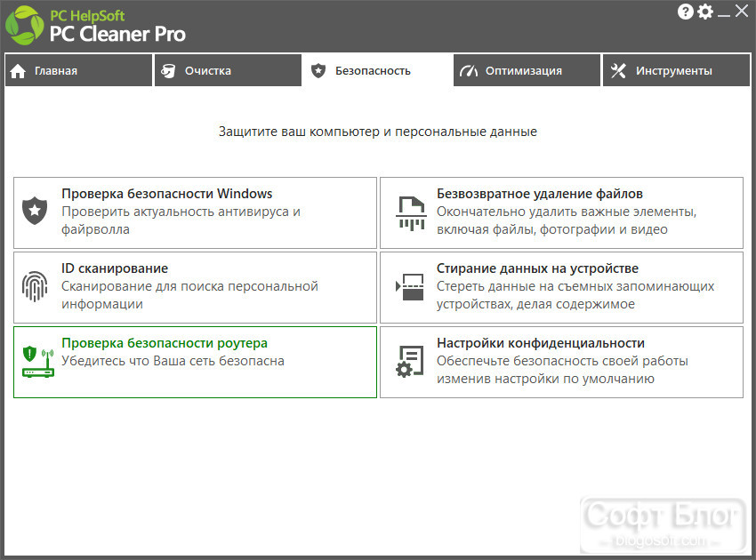Click the file shredder icon
Screen dimensions: 756x560
[x=411, y=212]
